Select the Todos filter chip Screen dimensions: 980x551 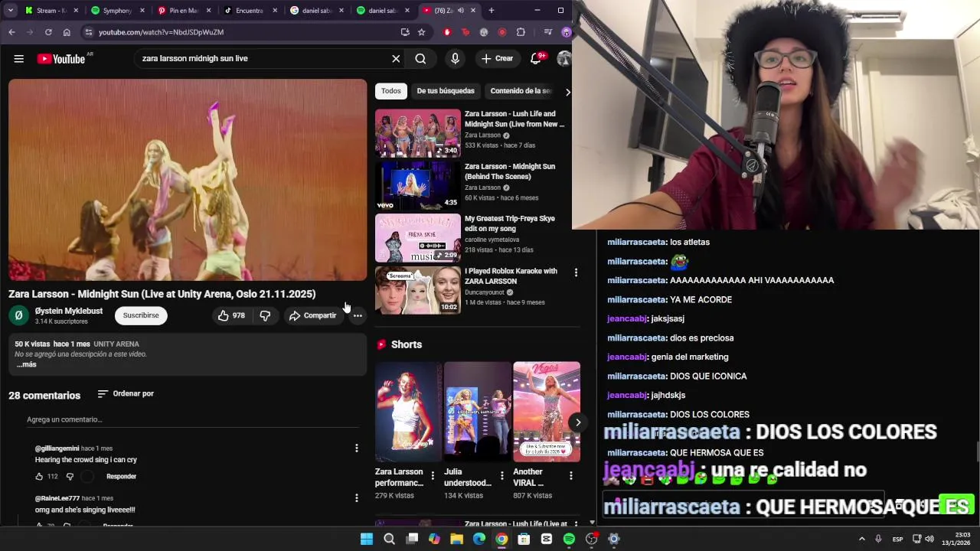tap(391, 91)
